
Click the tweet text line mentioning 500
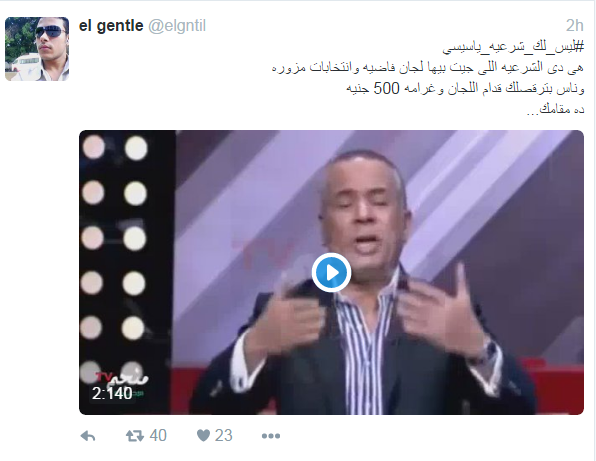(x=465, y=89)
